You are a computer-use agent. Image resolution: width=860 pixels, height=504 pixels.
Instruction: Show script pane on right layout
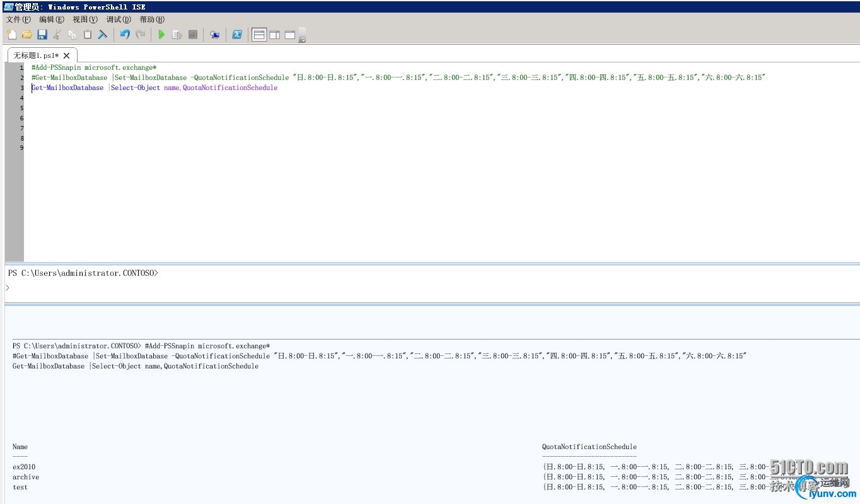pos(275,35)
